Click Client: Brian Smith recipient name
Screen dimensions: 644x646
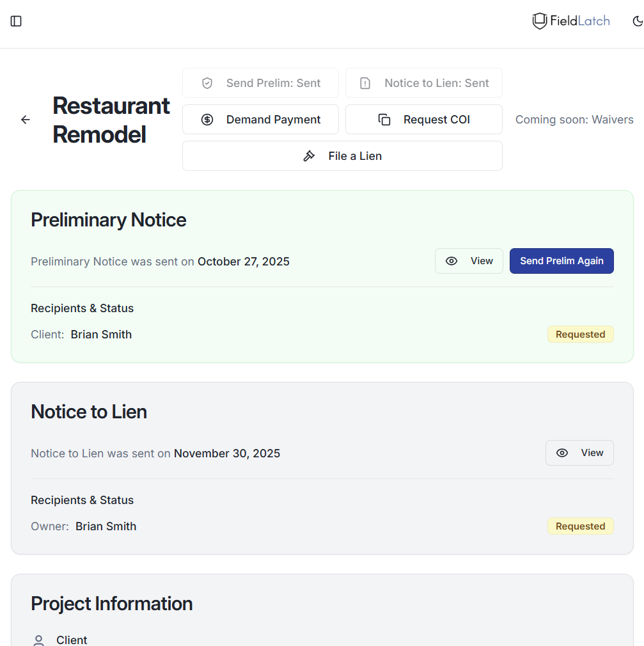[x=101, y=334]
